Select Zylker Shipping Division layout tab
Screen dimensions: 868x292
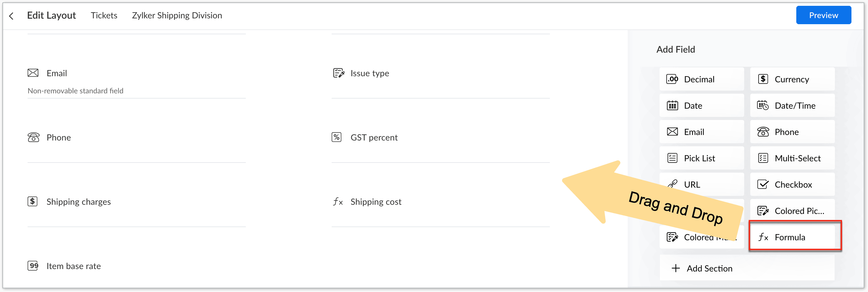(177, 16)
